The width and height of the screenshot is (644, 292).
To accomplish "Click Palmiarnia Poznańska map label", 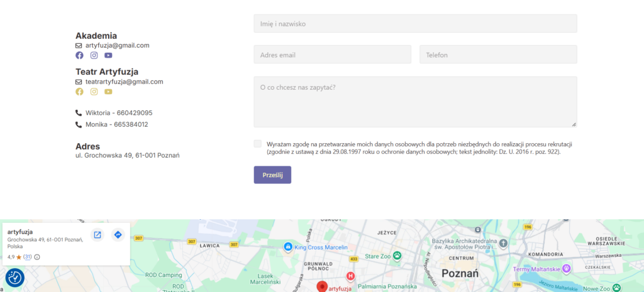I will click(387, 286).
